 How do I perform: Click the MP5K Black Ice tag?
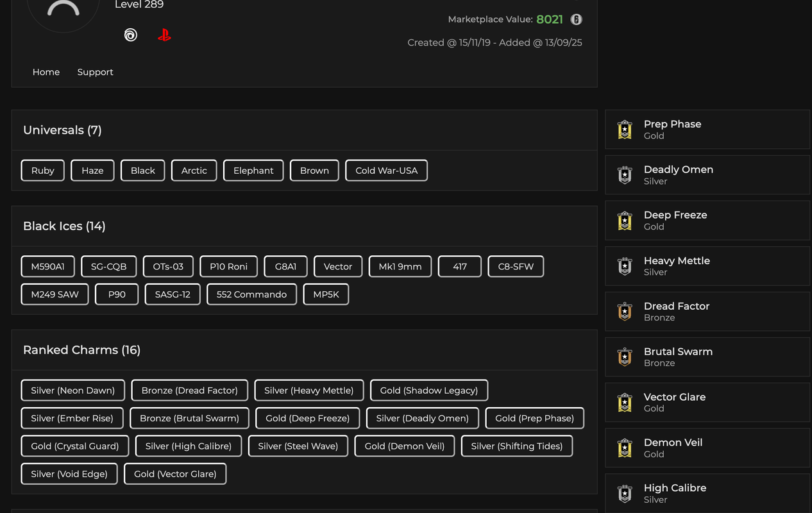pos(326,294)
